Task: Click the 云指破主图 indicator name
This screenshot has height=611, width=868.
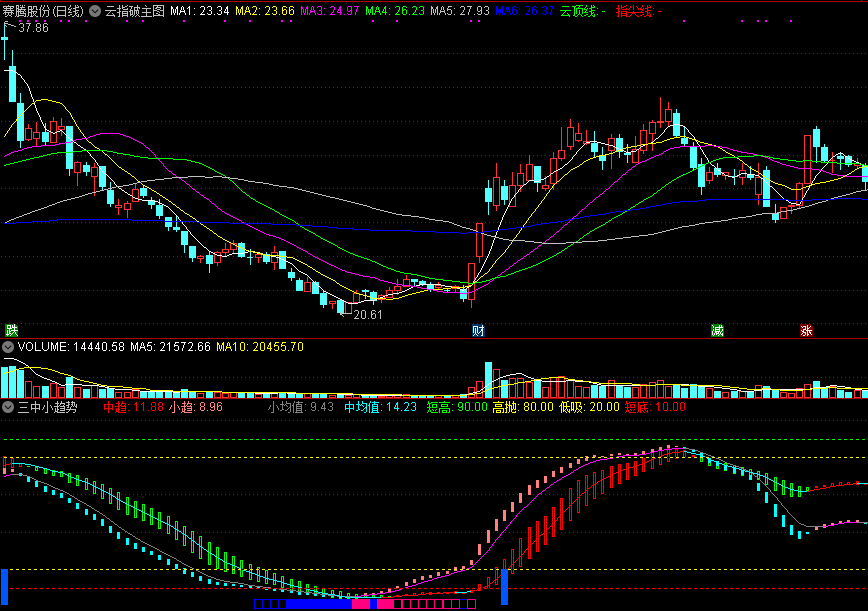Action: click(x=135, y=11)
